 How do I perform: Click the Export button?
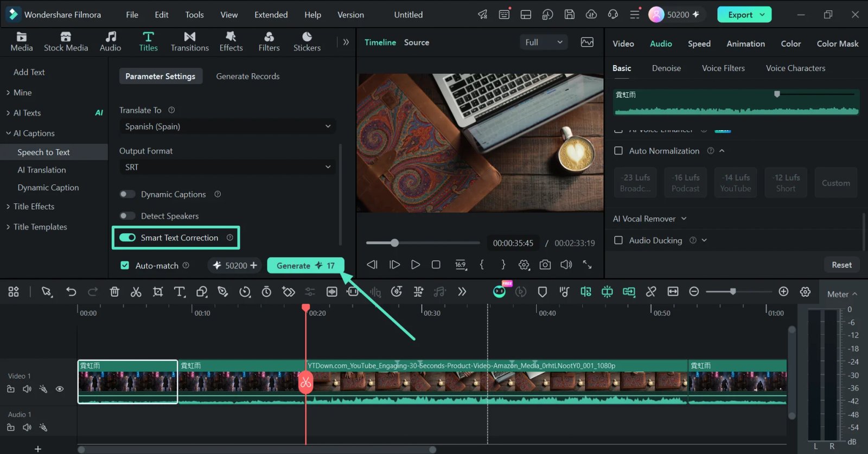point(744,15)
